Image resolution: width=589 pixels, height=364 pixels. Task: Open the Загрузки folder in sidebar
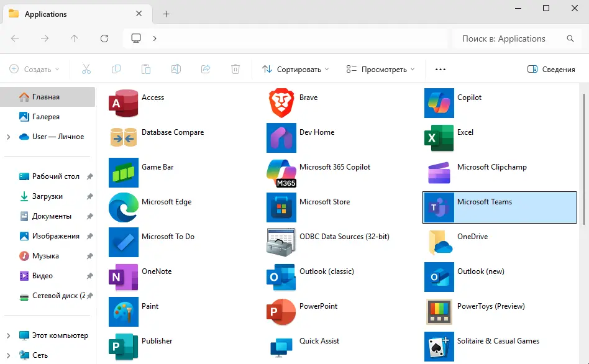47,196
